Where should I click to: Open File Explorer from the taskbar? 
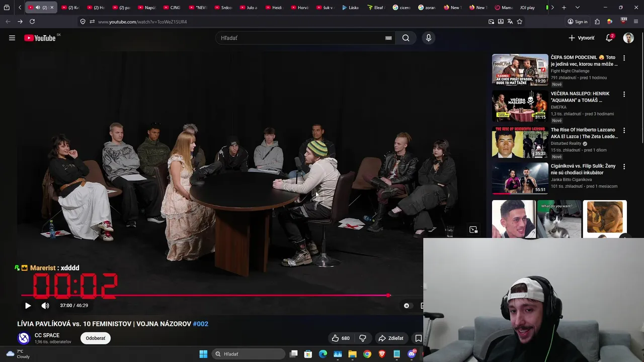(352, 354)
